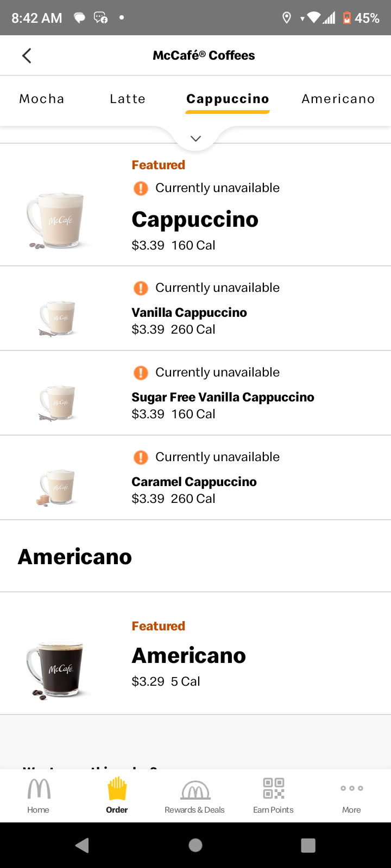Tap the back arrow in header

(x=27, y=55)
